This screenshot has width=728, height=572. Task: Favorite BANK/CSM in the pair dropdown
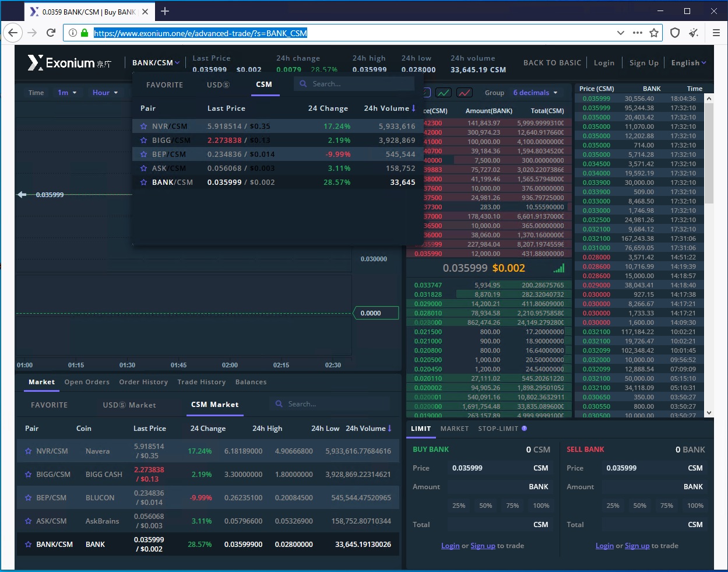click(144, 182)
